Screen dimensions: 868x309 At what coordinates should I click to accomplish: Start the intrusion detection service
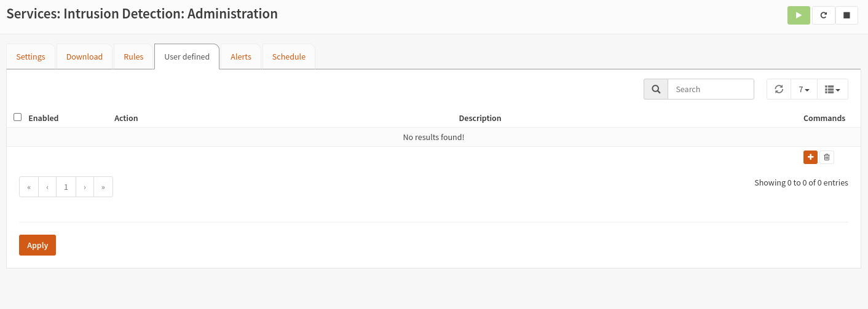pyautogui.click(x=799, y=15)
